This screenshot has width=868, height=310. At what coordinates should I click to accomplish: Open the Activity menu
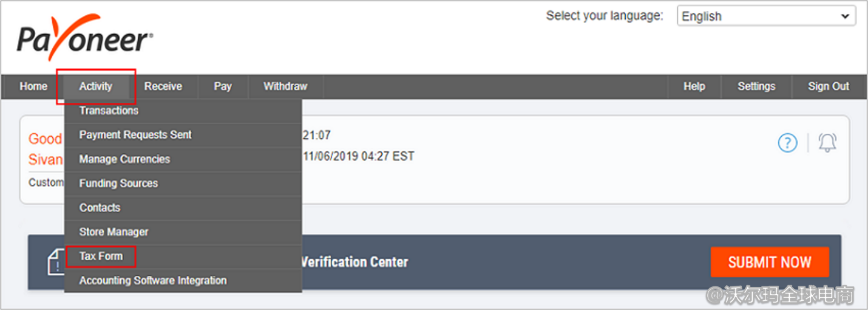(x=96, y=86)
